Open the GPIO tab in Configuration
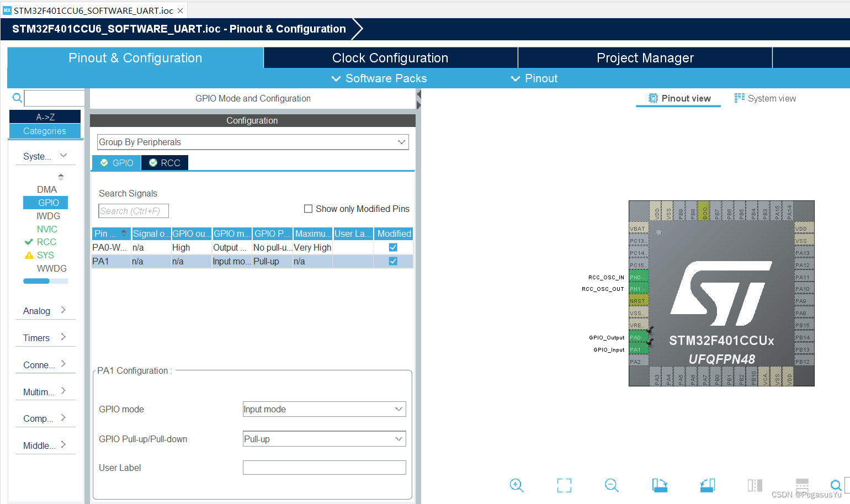850x504 pixels. click(116, 163)
